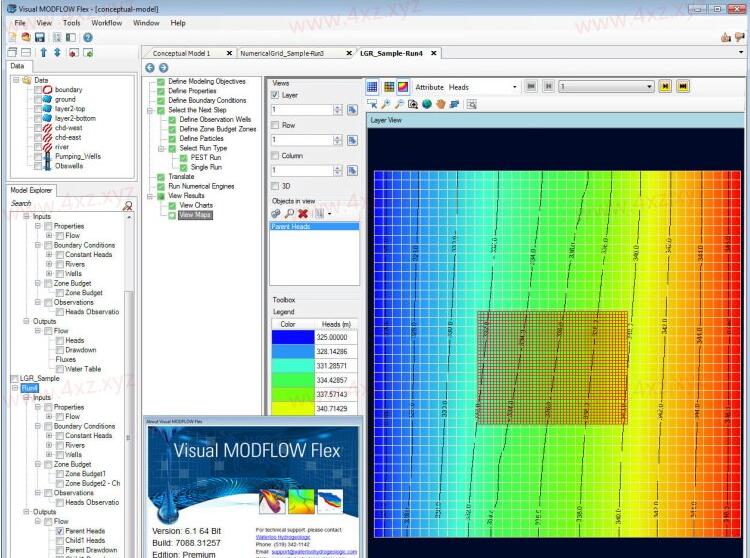Viewport: 750px width, 558px height.
Task: Toggle the Layer view checkbox
Action: (275, 95)
